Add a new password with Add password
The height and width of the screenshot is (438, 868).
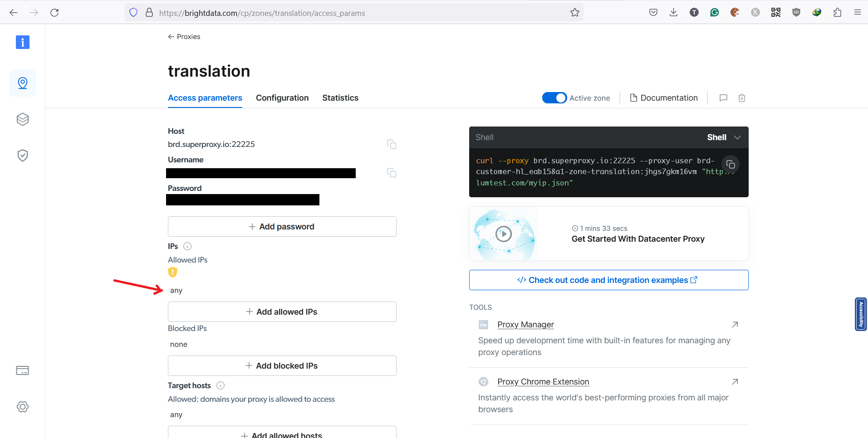(282, 226)
